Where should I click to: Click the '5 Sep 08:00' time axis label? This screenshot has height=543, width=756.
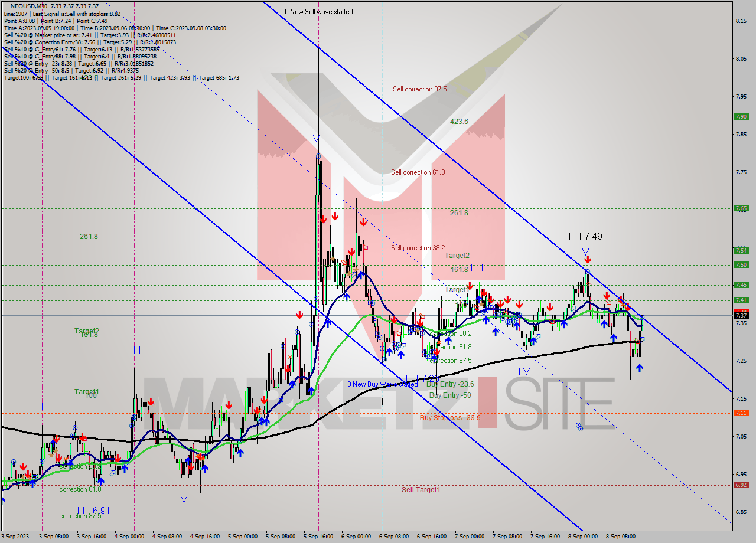point(281,537)
